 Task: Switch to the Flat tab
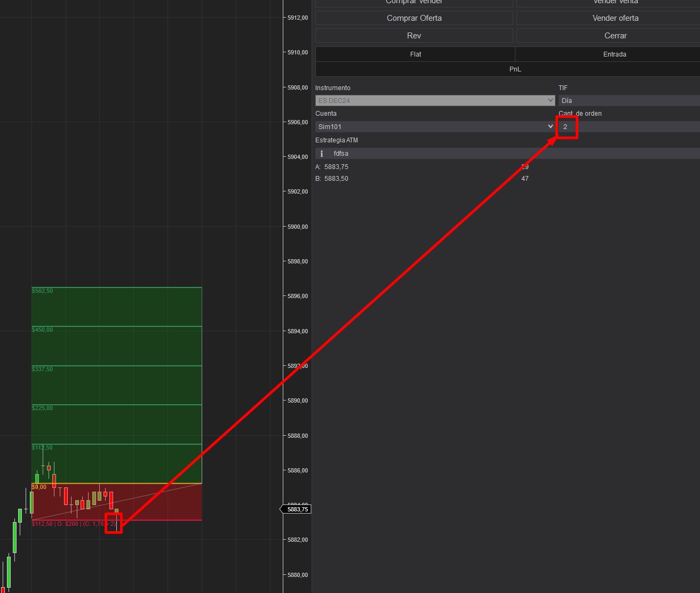click(x=415, y=54)
